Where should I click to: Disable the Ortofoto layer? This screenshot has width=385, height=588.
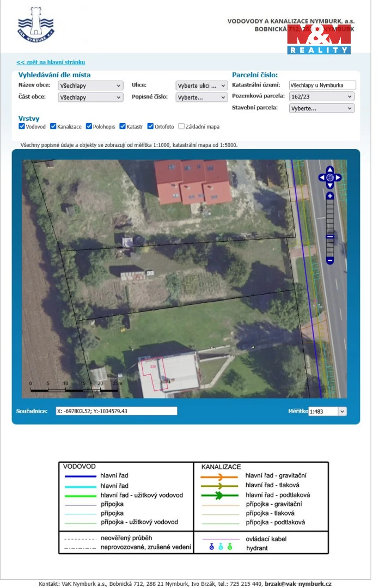(x=151, y=126)
